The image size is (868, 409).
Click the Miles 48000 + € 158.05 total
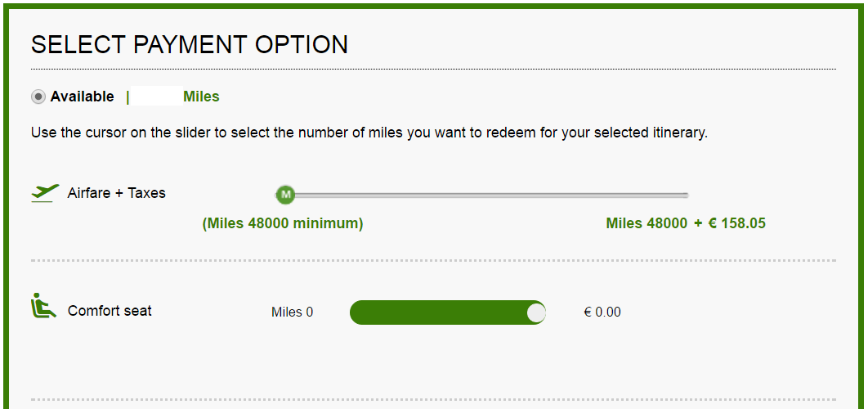[686, 223]
